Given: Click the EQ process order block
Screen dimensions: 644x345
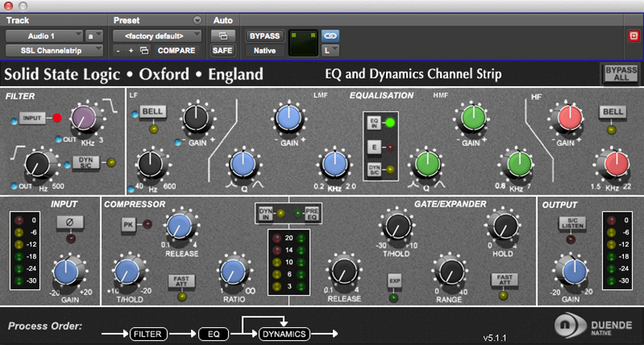Looking at the screenshot, I should coord(214,334).
